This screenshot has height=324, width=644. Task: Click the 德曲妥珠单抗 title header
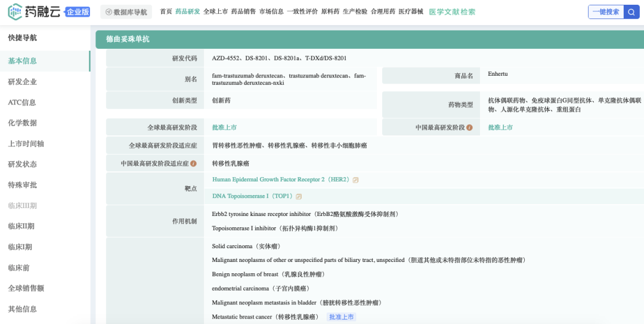point(128,39)
